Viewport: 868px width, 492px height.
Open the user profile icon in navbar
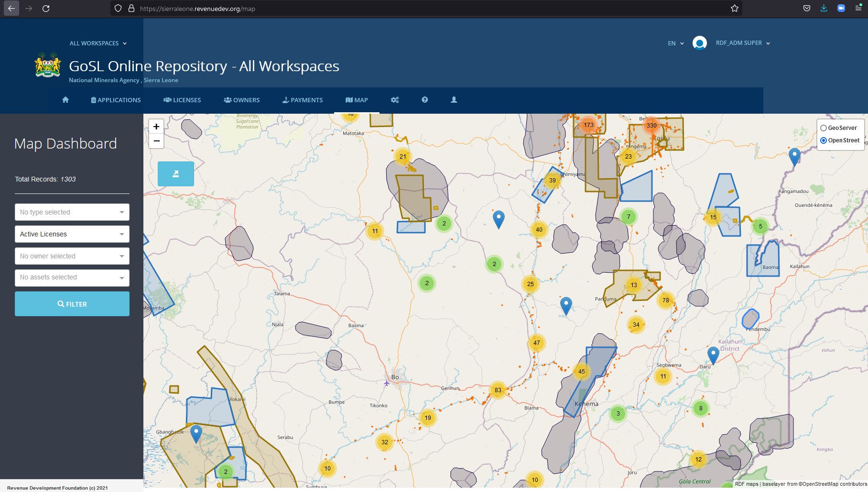tap(454, 100)
